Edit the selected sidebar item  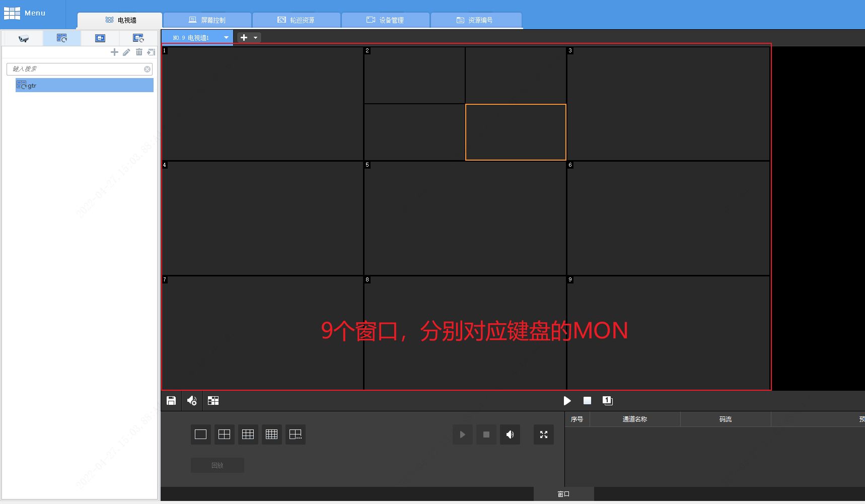[x=126, y=52]
